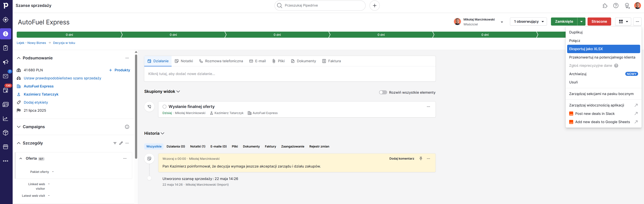Mark Wysłanie finalnej oferty as done

click(164, 106)
